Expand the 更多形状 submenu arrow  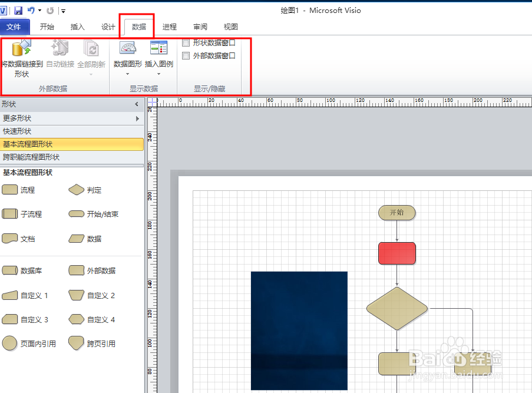(137, 118)
